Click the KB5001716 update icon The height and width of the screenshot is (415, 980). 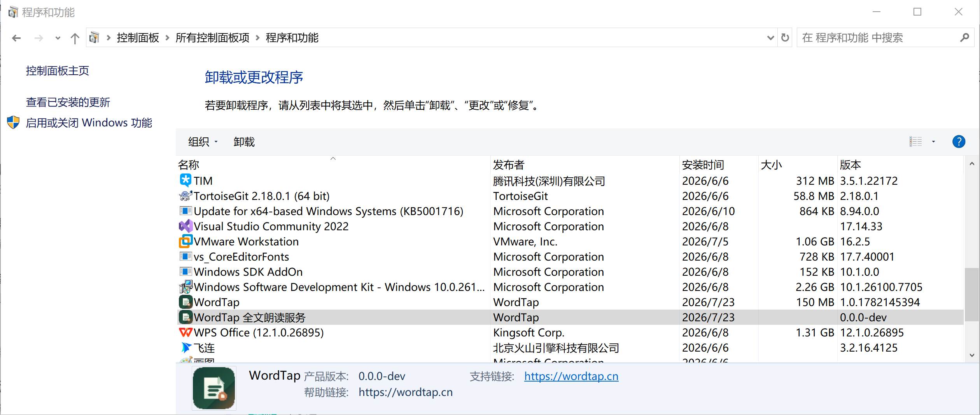point(185,211)
